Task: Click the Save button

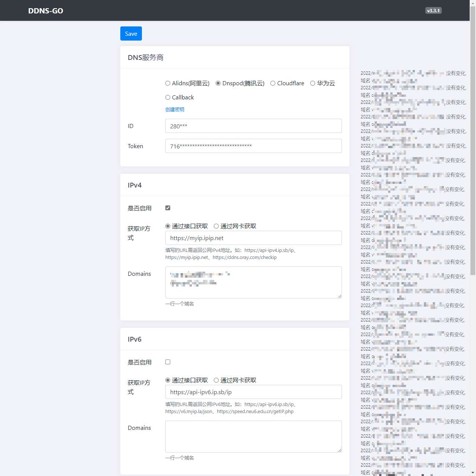Action: coord(131,33)
